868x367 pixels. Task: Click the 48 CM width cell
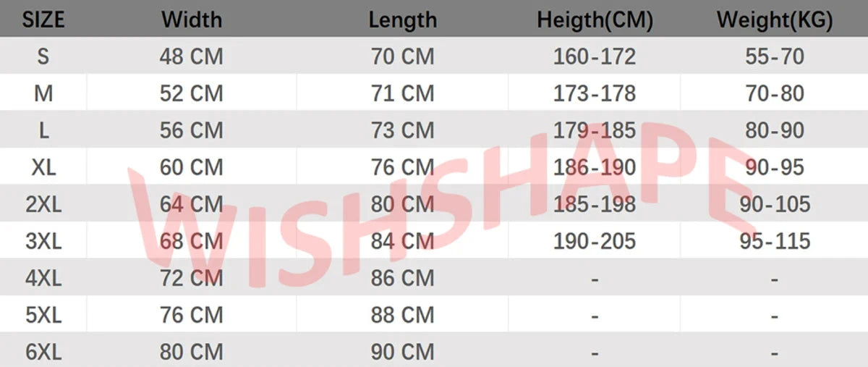point(191,56)
